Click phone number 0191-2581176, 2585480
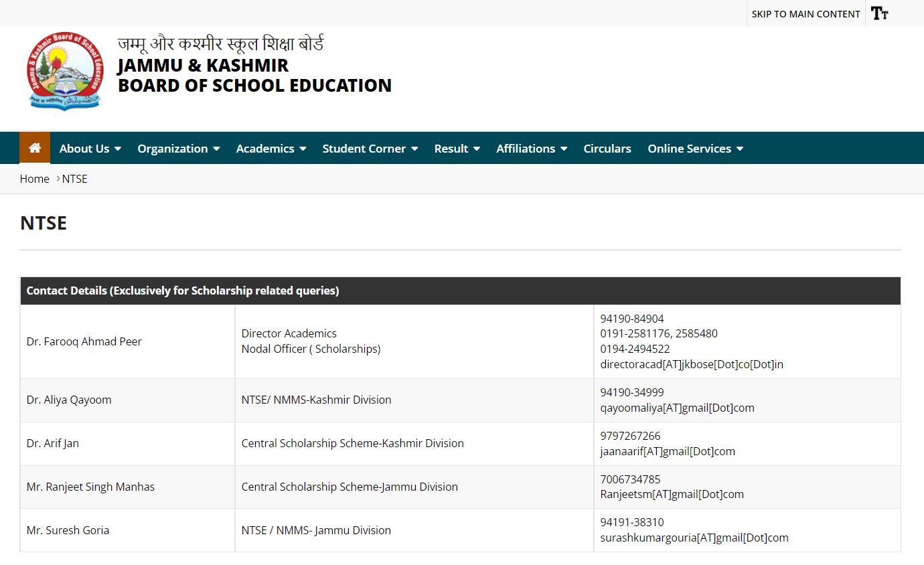Viewport: 924px width, 565px height. click(659, 333)
